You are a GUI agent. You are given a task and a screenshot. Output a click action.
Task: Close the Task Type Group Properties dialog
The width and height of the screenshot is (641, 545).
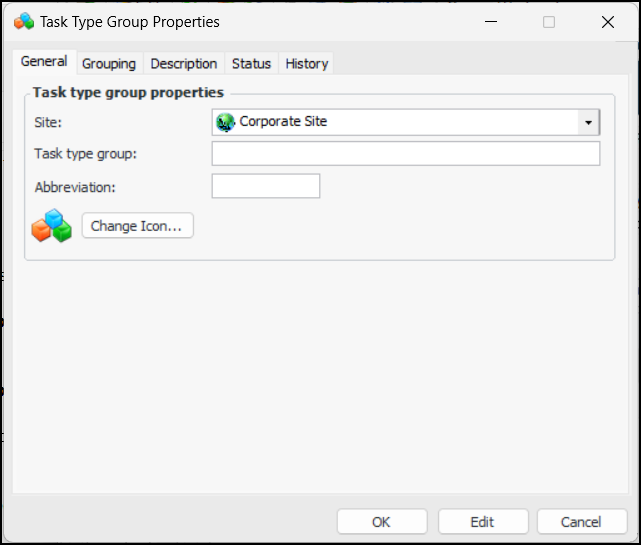tap(608, 22)
